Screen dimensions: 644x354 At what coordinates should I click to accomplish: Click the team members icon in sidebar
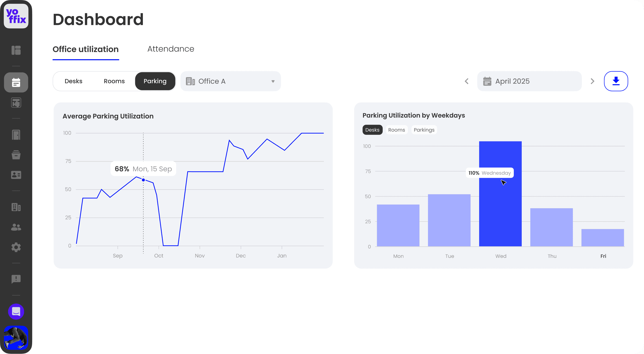coord(16,227)
